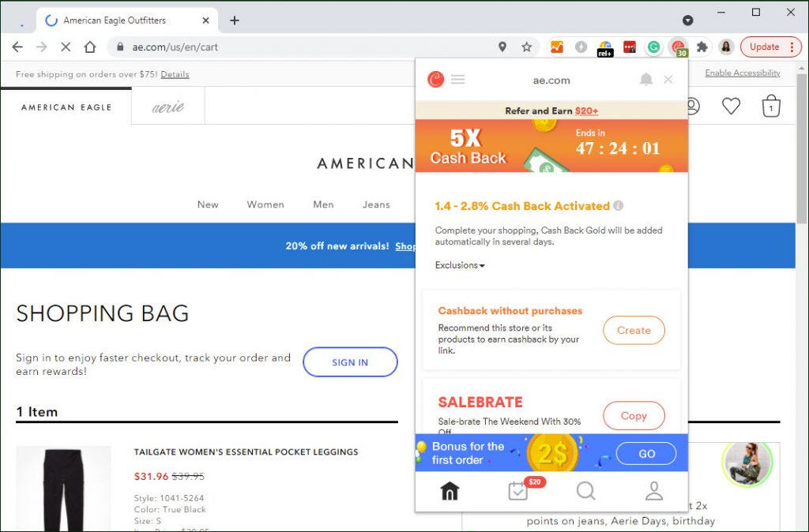Open the calendar check-in icon with $20 badge
This screenshot has height=532, width=809.
coord(518,491)
